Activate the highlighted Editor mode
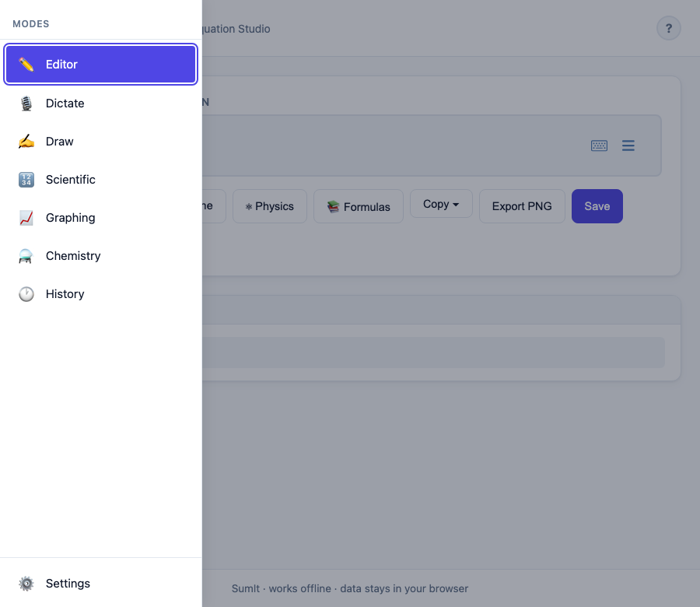The image size is (700, 607). (x=100, y=64)
